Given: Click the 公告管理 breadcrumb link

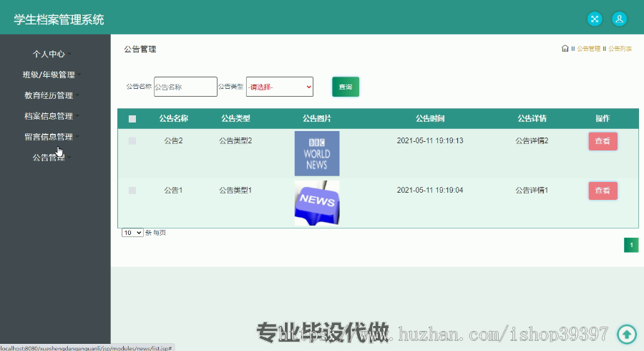Looking at the screenshot, I should [x=589, y=49].
